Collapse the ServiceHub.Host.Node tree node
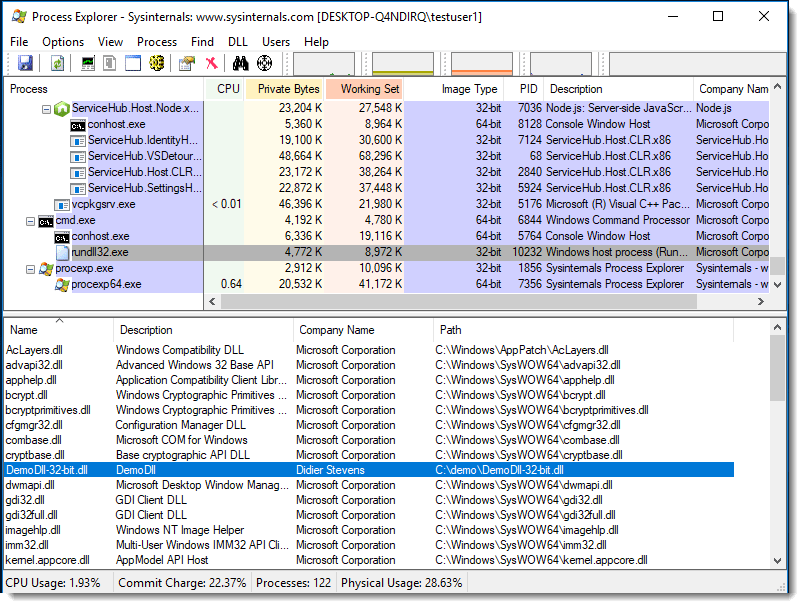Image resolution: width=804 pixels, height=608 pixels. [x=46, y=108]
